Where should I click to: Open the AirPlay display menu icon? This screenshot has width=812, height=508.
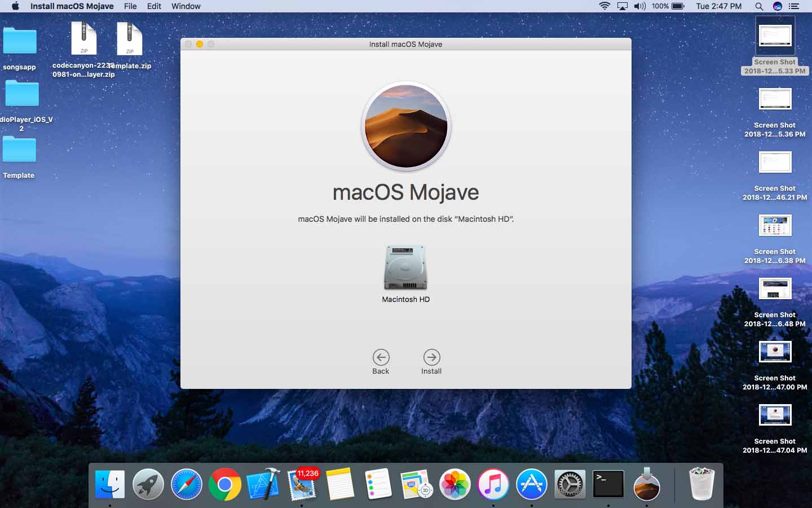click(623, 6)
